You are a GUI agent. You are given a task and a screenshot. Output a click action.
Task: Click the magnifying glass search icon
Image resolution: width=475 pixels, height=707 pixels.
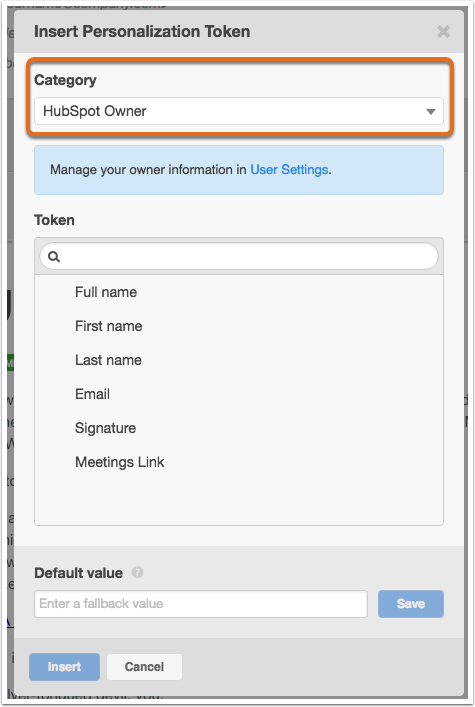pyautogui.click(x=54, y=257)
